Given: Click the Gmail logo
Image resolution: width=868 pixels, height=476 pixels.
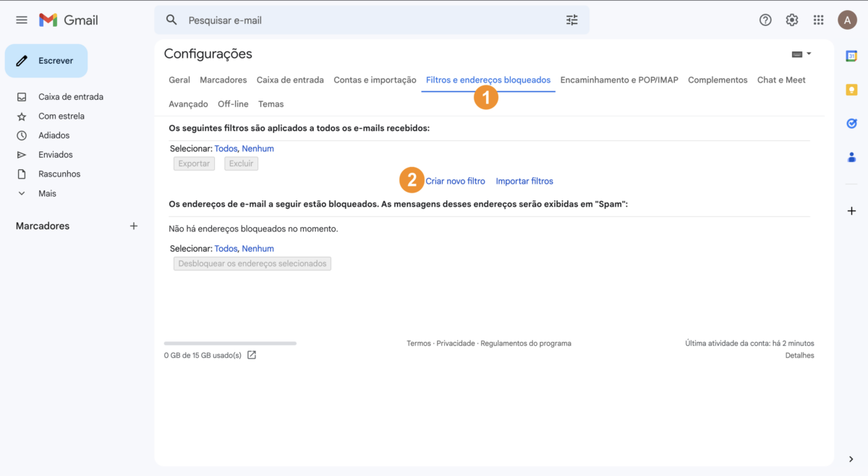Looking at the screenshot, I should (69, 20).
